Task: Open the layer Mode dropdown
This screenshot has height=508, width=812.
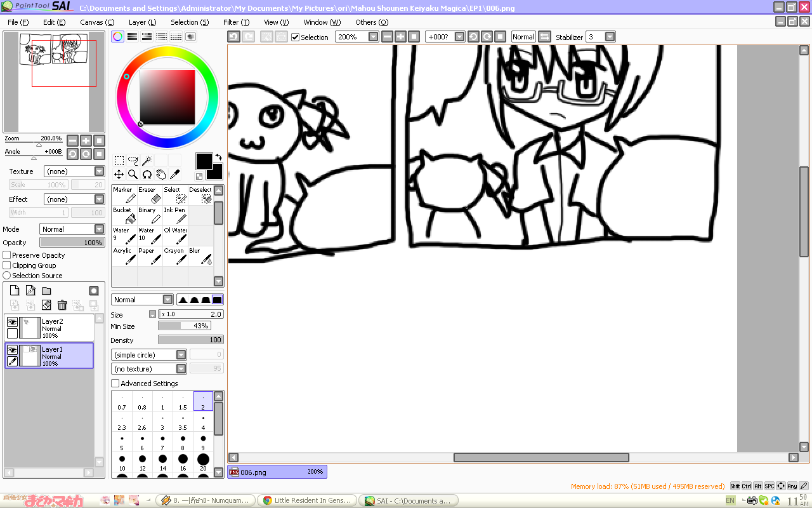Action: click(72, 229)
